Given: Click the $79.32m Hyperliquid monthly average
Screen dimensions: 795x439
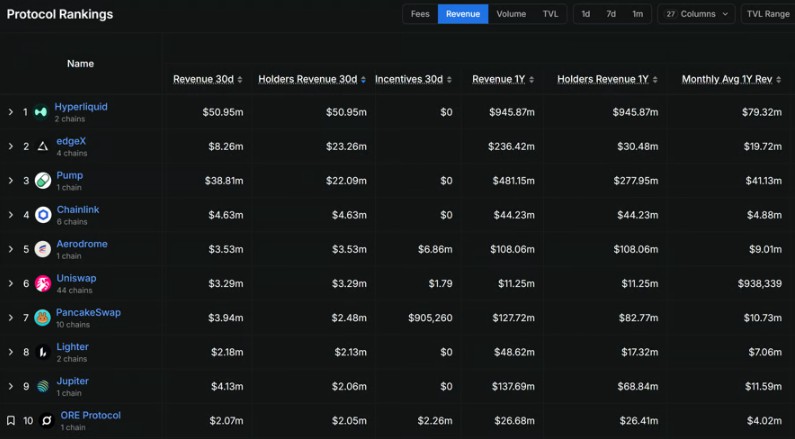Looking at the screenshot, I should pos(762,112).
